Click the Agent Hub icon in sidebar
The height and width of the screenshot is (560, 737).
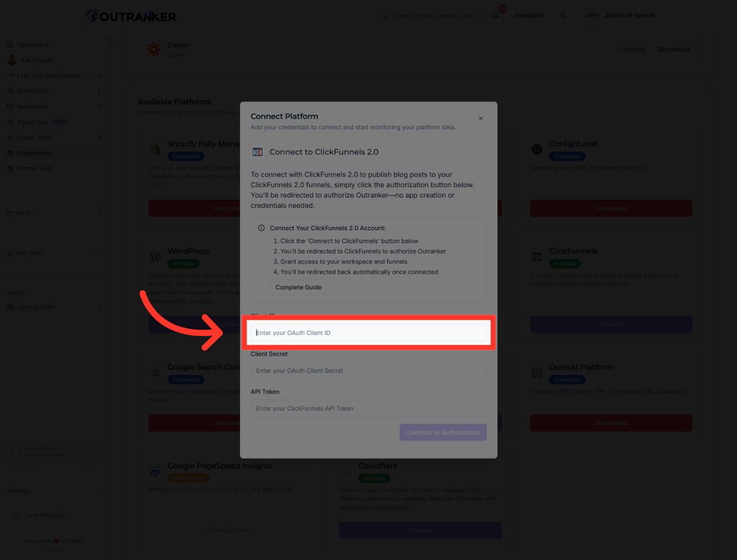pos(11,122)
